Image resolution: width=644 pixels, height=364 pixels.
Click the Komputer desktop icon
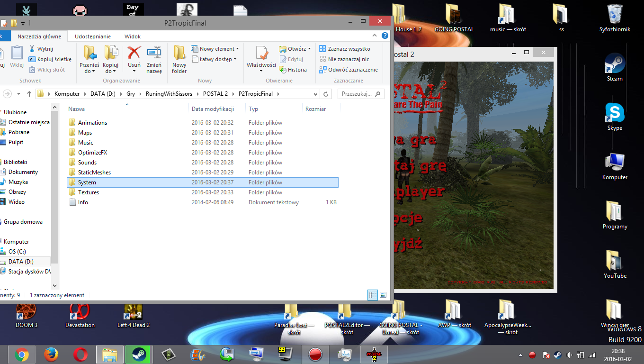tap(615, 165)
